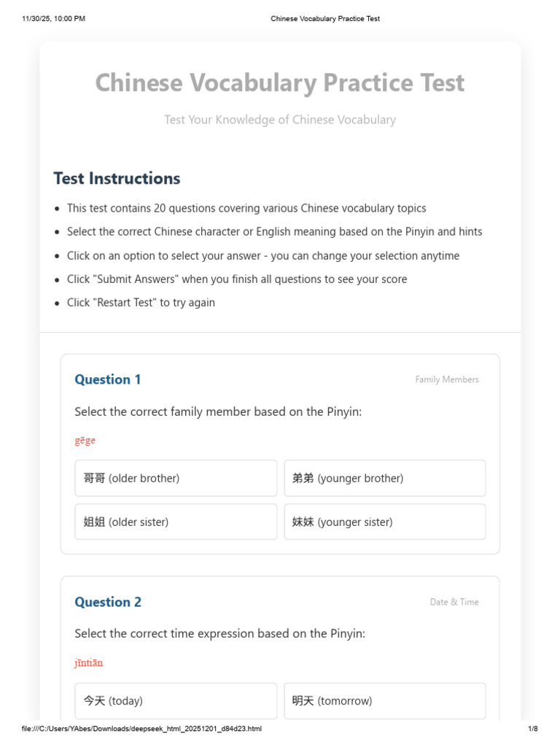The width and height of the screenshot is (560, 747).
Task: Choose 今天 (today) for Question 2
Action: [175, 701]
